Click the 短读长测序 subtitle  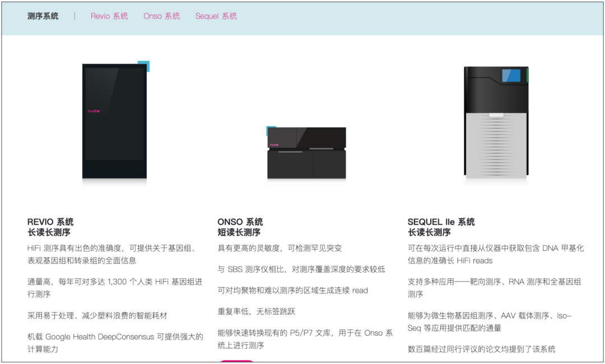(239, 232)
